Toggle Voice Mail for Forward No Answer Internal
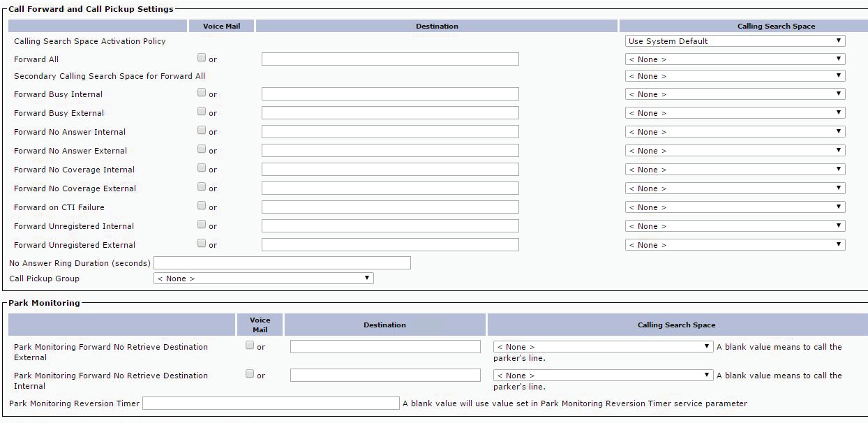The image size is (868, 423). pyautogui.click(x=202, y=131)
